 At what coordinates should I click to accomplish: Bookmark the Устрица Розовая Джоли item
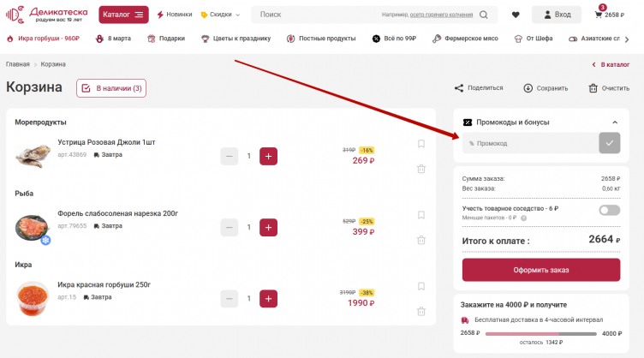[421, 144]
